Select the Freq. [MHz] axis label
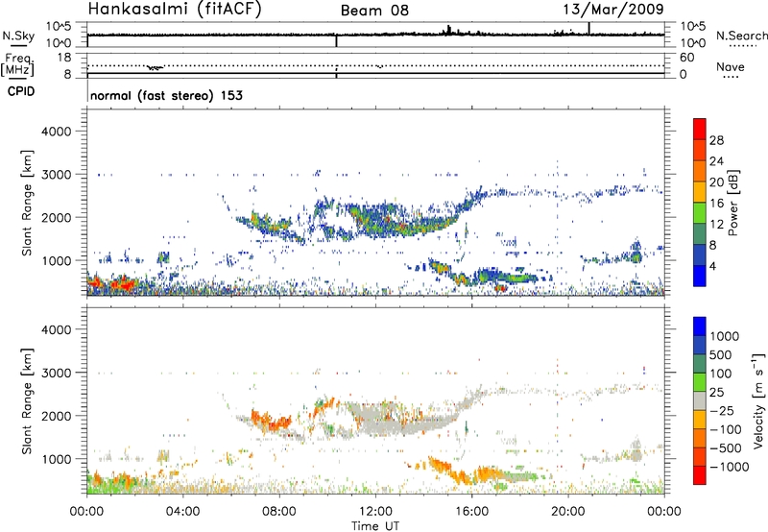This screenshot has width=768, height=532. 17,64
